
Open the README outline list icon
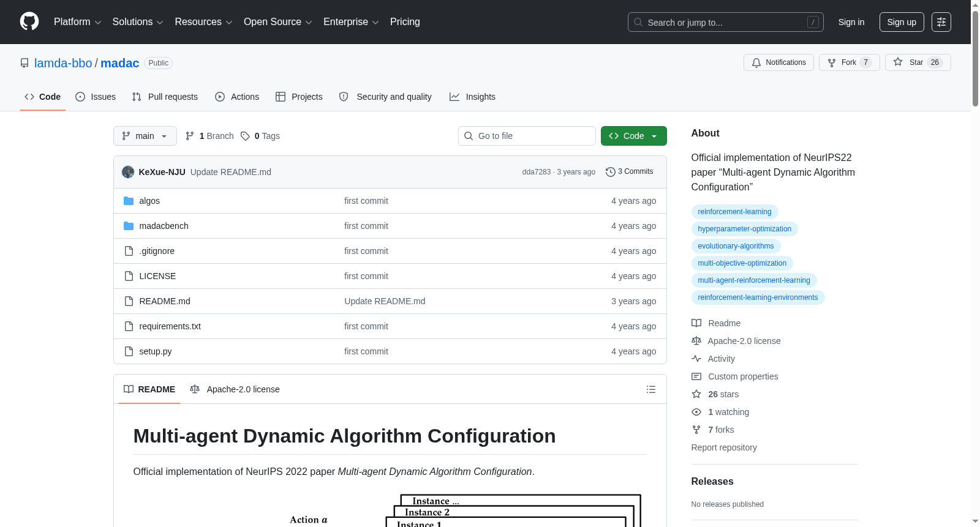[651, 389]
